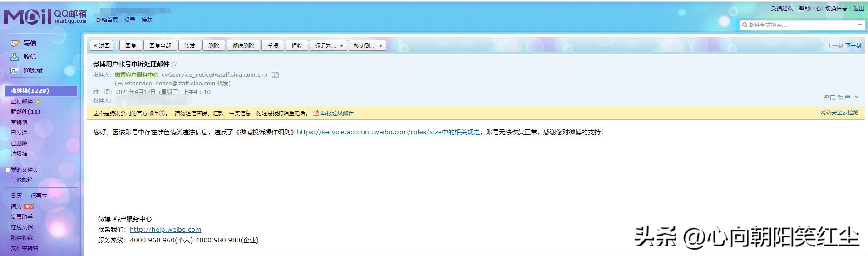This screenshot has width=868, height=256.
Task: Open the 标记为 dropdown
Action: coord(328,45)
